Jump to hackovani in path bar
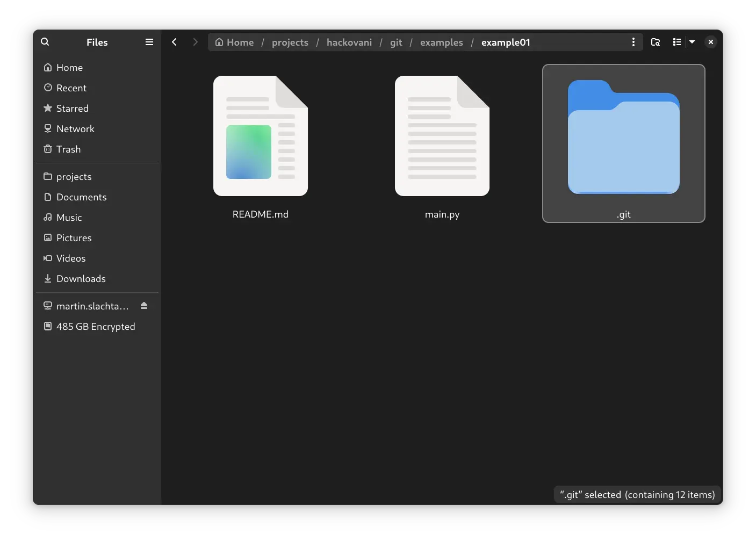The width and height of the screenshot is (756, 541). click(349, 42)
